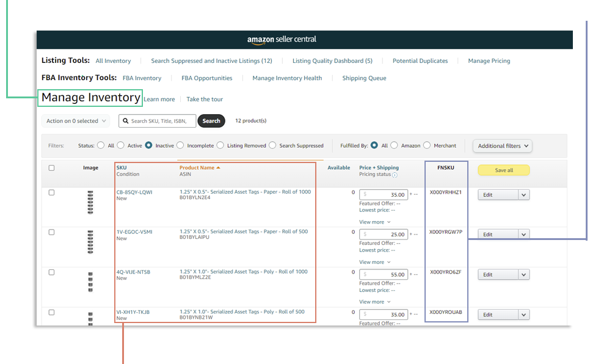590x364 pixels.
Task: Open Poly Roll of 500 product link
Action: pos(242,312)
